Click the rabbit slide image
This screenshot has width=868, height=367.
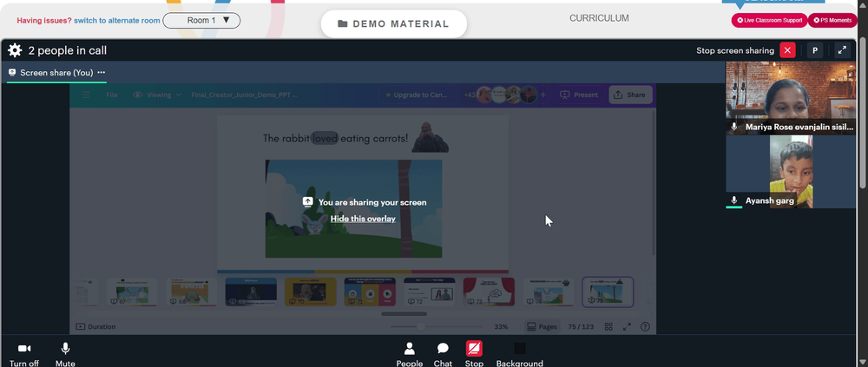353,209
